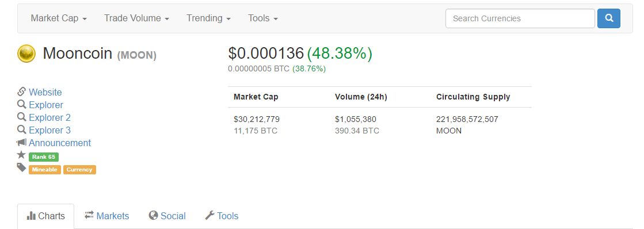
Task: Expand the Market Cap dropdown menu
Action: [x=59, y=18]
